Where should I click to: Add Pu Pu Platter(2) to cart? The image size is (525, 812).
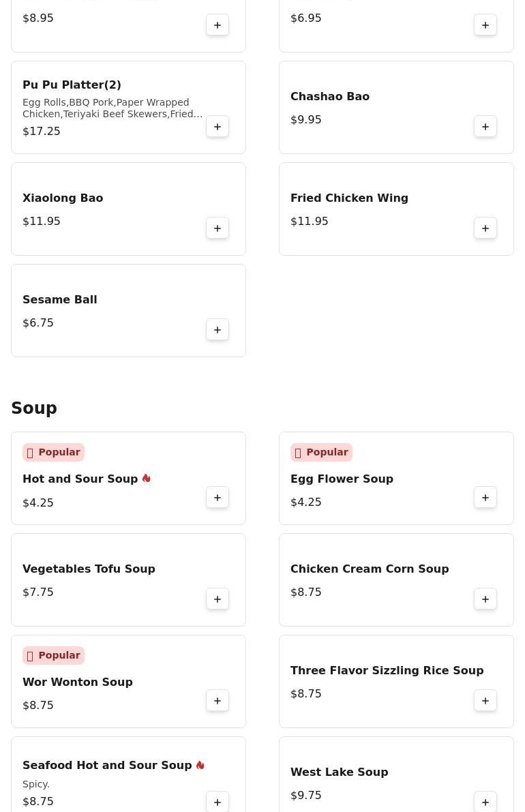pos(217,126)
